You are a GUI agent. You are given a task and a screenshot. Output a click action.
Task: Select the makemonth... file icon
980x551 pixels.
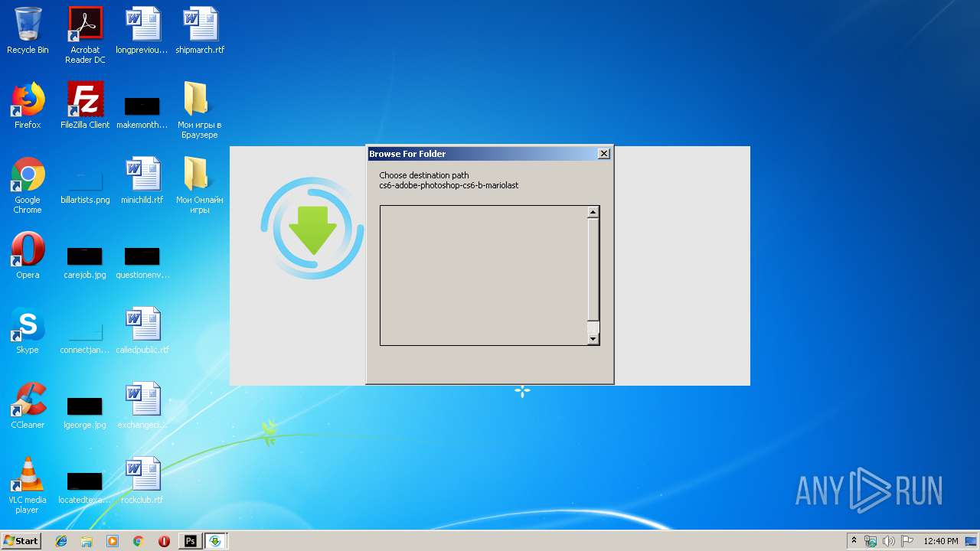[142, 111]
